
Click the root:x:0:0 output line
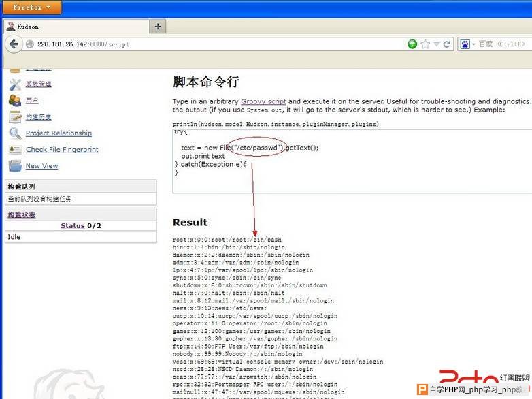(227, 240)
